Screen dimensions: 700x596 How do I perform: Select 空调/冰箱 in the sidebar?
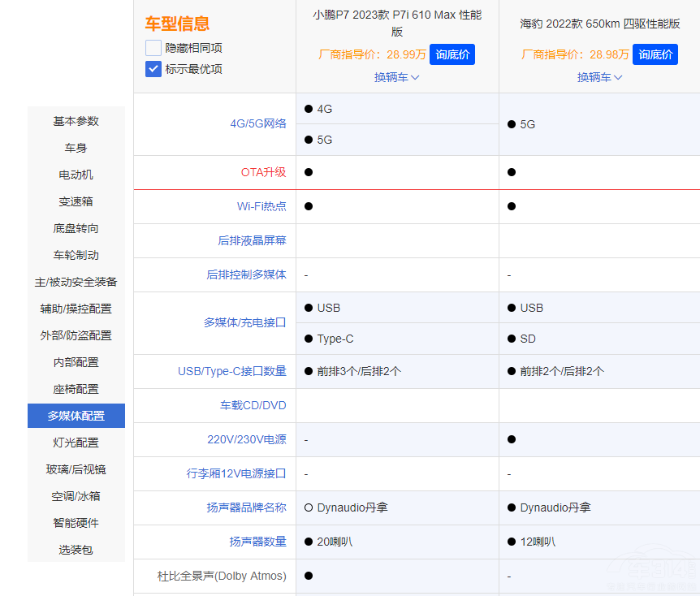tap(76, 496)
